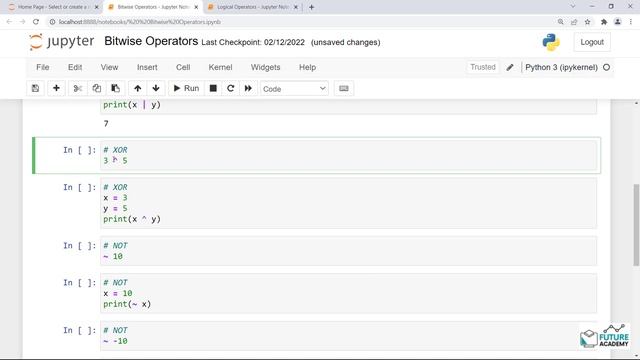The width and height of the screenshot is (640, 360).
Task: Restart the kernel icon
Action: 231,89
